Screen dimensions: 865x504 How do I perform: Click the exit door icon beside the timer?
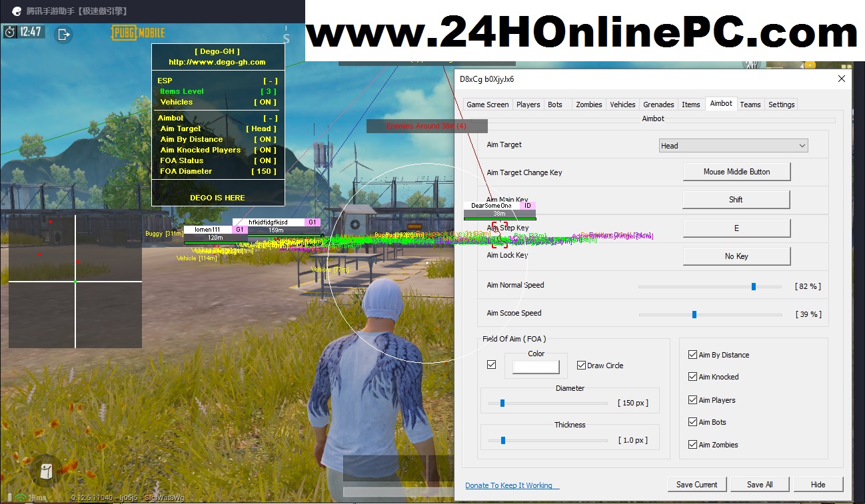point(64,33)
